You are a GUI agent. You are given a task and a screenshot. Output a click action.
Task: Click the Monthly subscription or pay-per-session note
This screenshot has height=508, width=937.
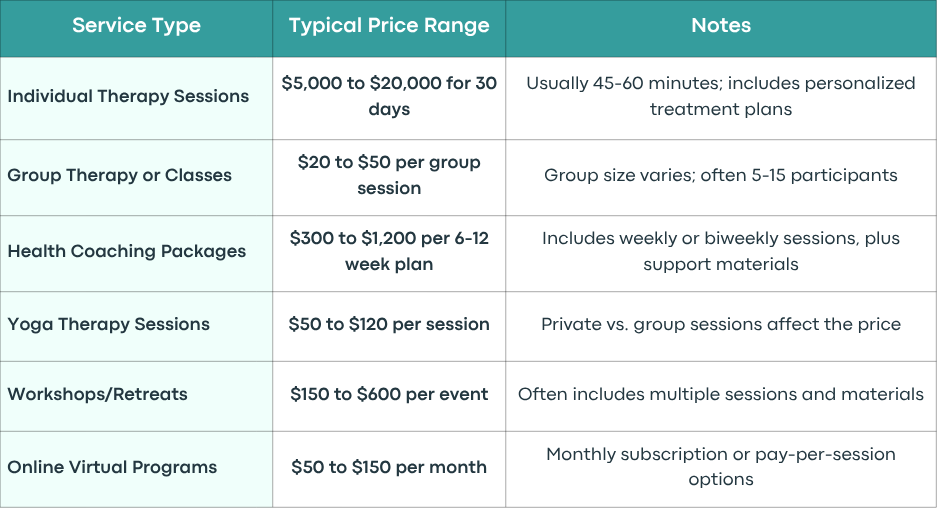(x=721, y=469)
